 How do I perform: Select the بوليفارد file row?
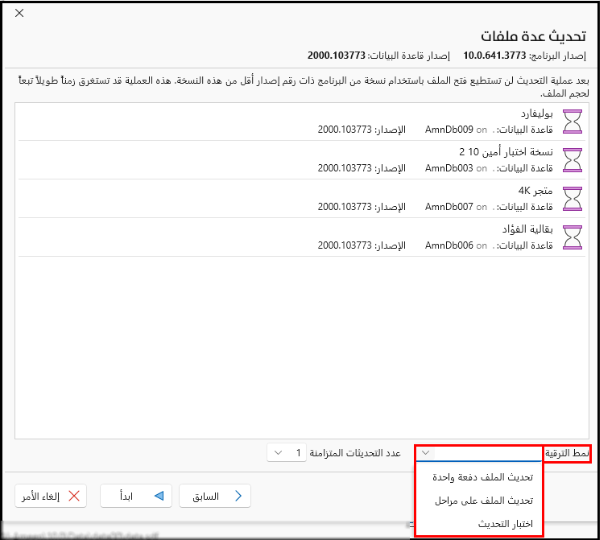pyautogui.click(x=300, y=121)
